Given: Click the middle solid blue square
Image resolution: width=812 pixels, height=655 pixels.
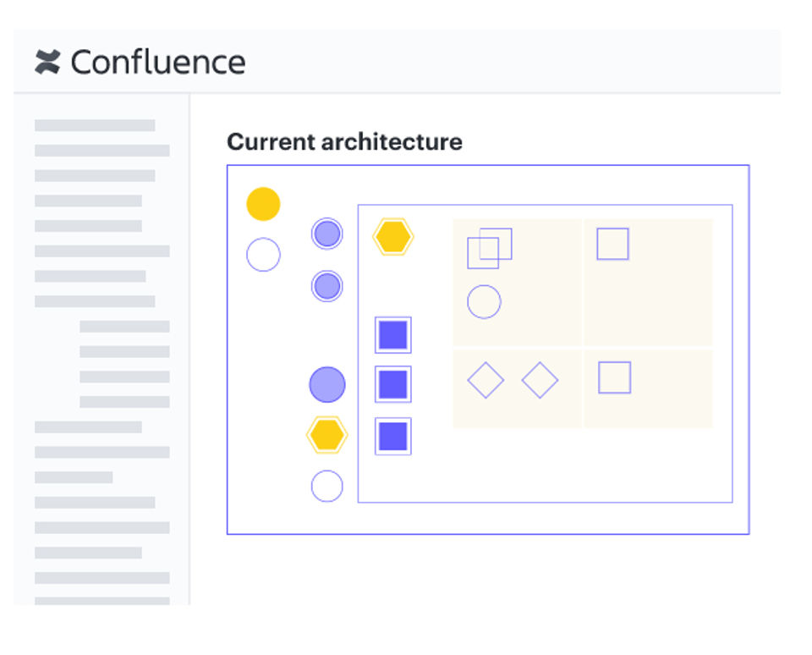Looking at the screenshot, I should coord(393,384).
